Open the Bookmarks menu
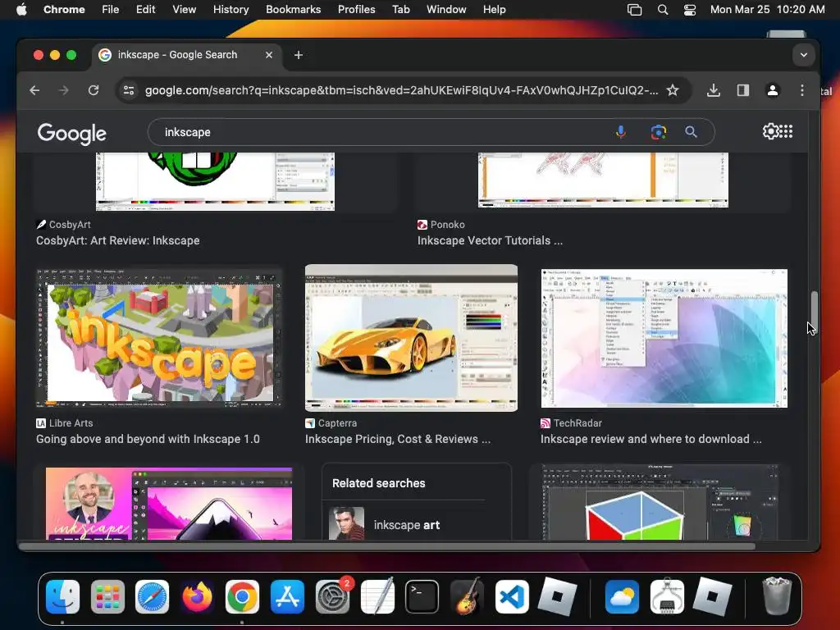The height and width of the screenshot is (630, 840). point(293,10)
